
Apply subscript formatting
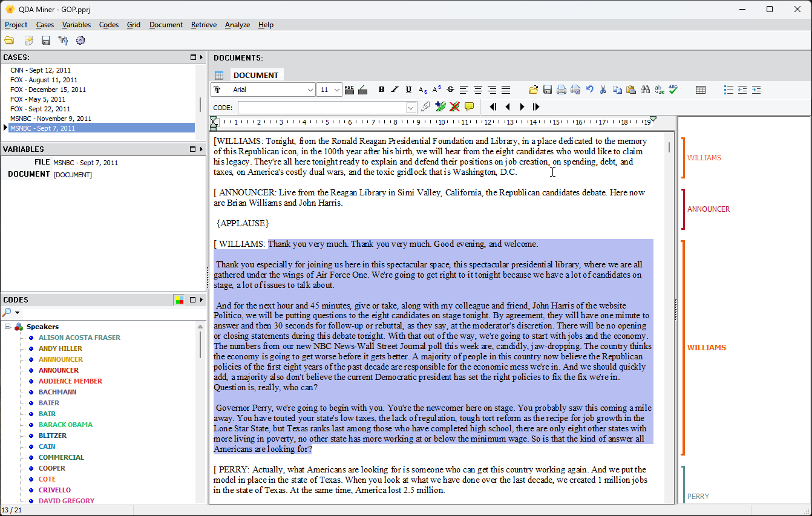[423, 90]
